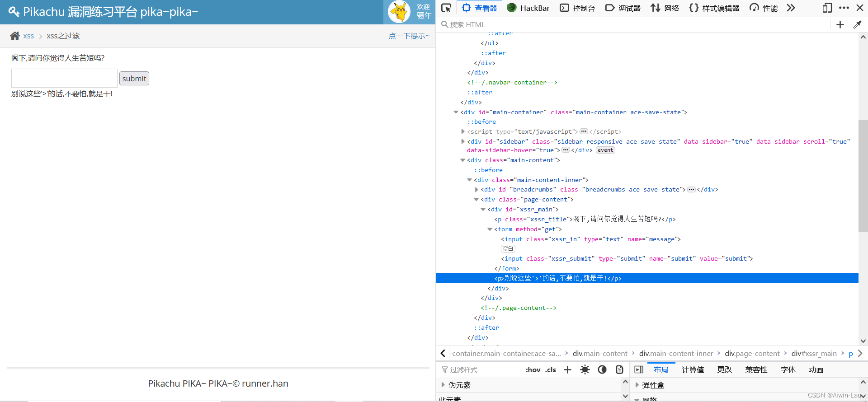The width and height of the screenshot is (868, 402).
Task: Open the 计算值 computed tab
Action: coord(693,369)
